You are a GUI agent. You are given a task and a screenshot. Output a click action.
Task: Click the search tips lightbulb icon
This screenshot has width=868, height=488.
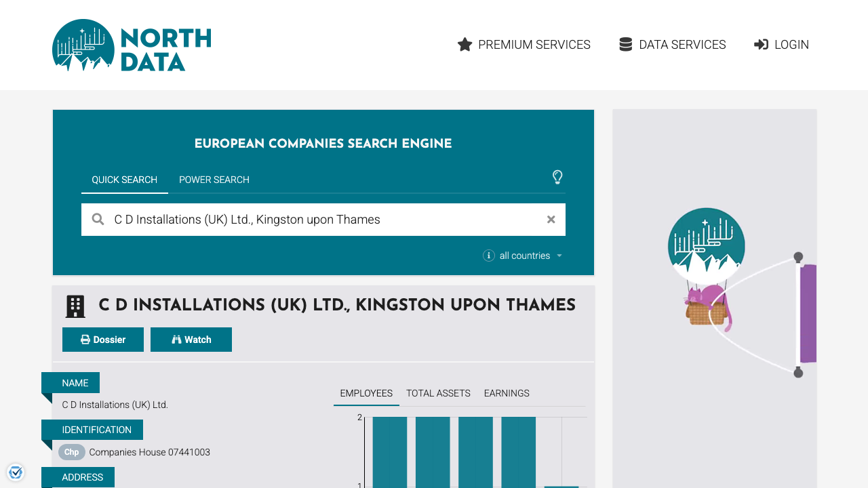(557, 178)
